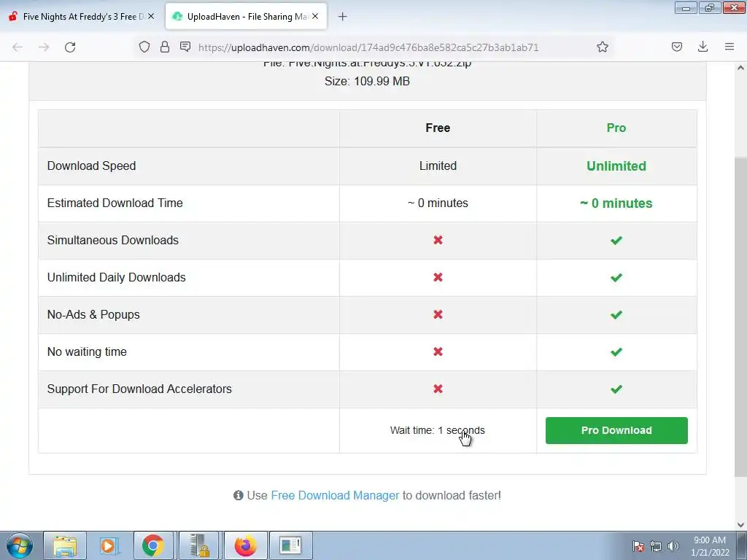The image size is (747, 560).
Task: Click the network tray icon
Action: click(656, 546)
